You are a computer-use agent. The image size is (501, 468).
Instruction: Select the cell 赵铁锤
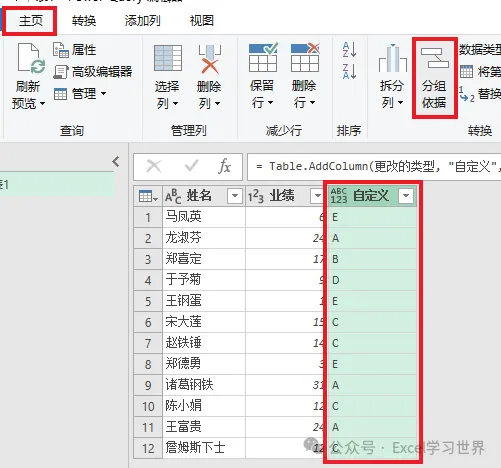[204, 343]
